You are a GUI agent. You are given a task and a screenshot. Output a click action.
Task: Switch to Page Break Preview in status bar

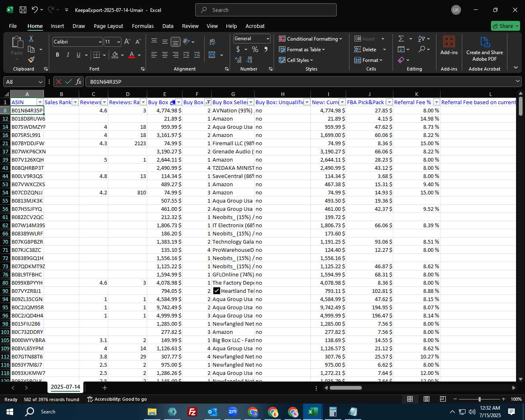click(x=443, y=399)
